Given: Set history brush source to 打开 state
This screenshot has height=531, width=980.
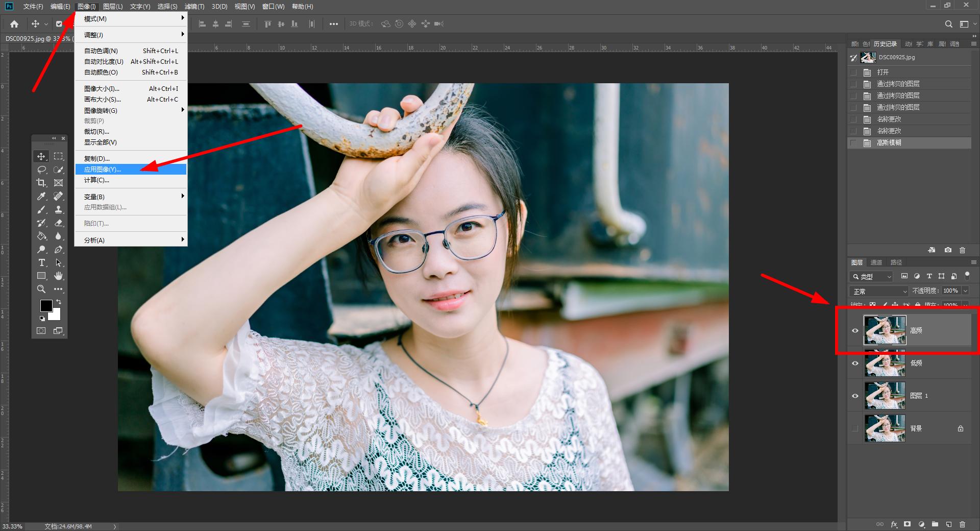Looking at the screenshot, I should tap(853, 73).
